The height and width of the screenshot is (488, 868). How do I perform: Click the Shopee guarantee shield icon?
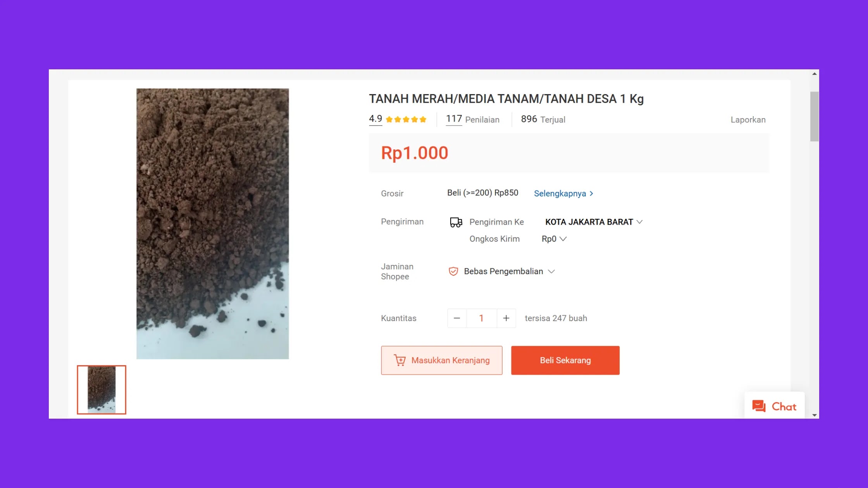point(453,271)
